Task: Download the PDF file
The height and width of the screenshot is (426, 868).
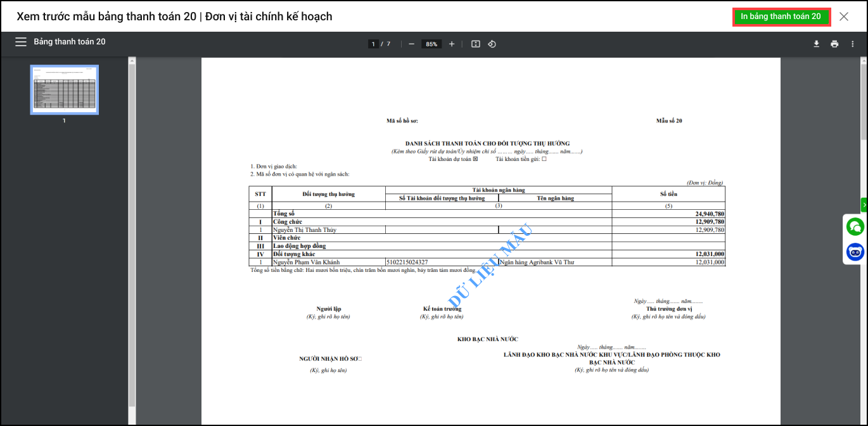Action: (x=816, y=44)
